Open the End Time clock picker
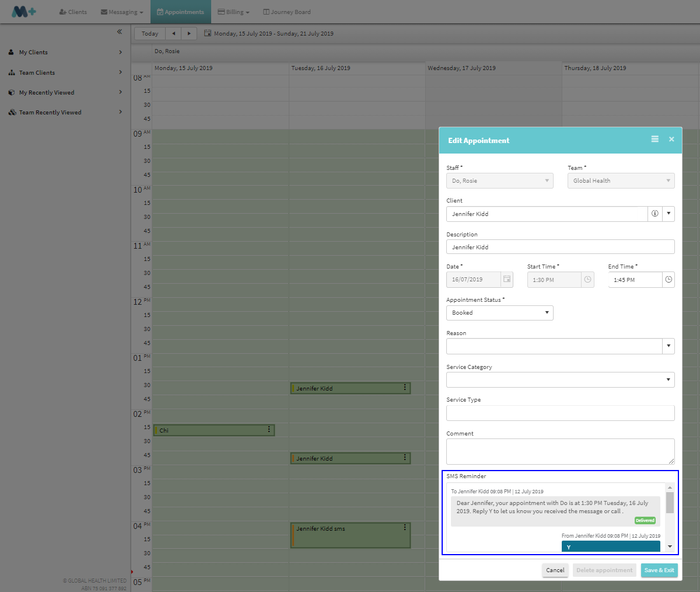This screenshot has width=700, height=592. (x=668, y=280)
